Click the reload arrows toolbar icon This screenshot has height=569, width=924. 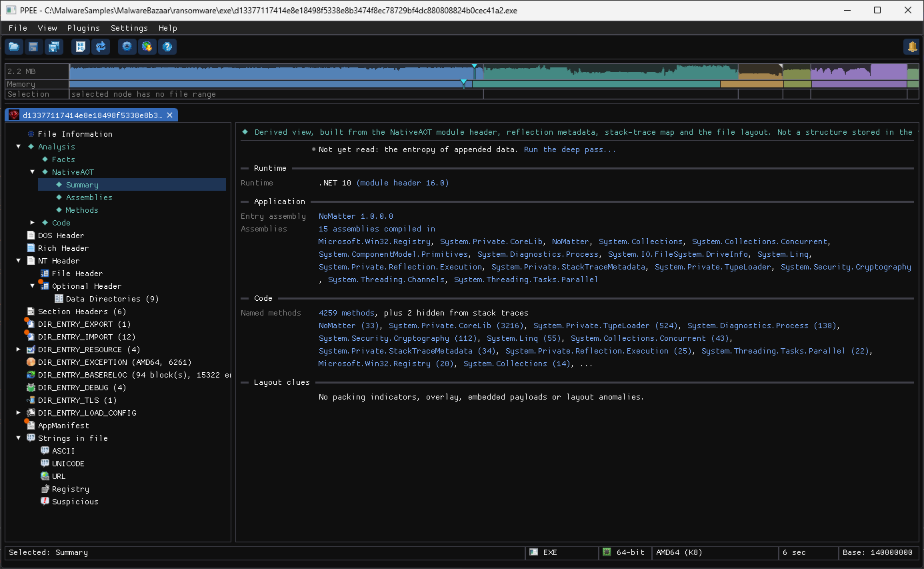(101, 47)
